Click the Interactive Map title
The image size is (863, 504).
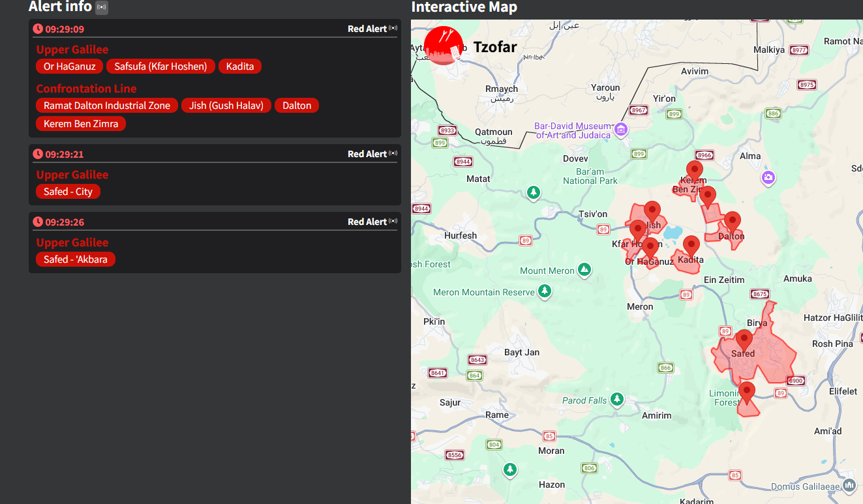pos(464,7)
